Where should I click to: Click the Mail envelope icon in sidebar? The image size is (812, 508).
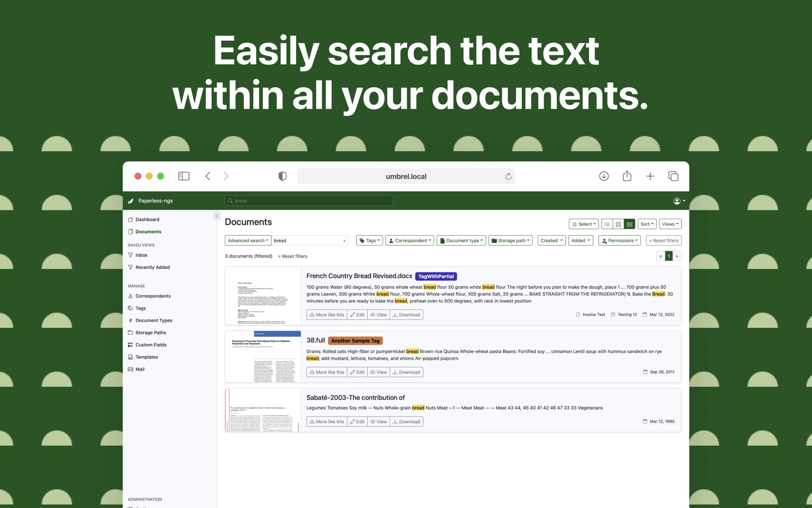click(130, 369)
